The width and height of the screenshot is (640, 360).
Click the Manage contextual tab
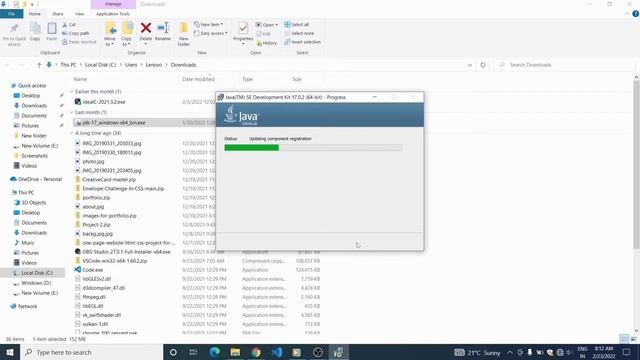point(113,4)
